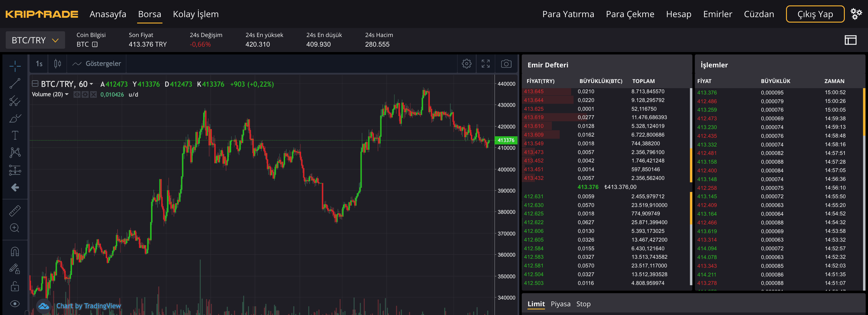Viewport: 868px width, 315px height.
Task: Toggle lock all drawing tools
Action: click(15, 286)
